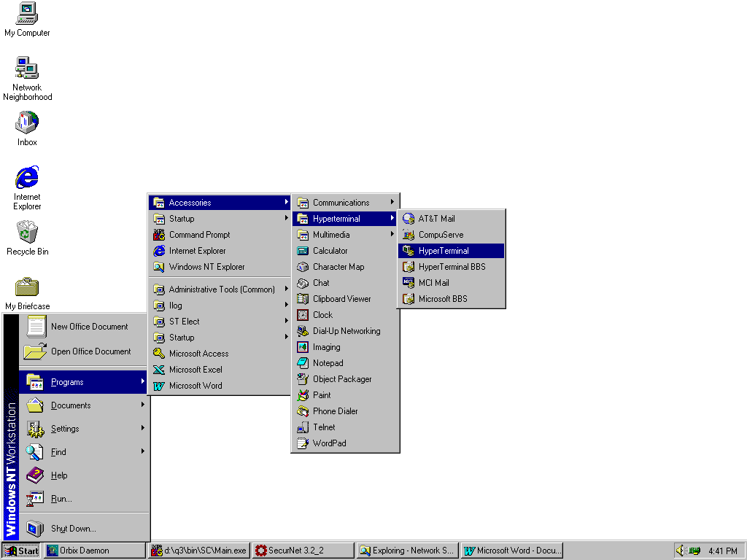The height and width of the screenshot is (560, 747).
Task: Switch to d:\q3\bin\SC\Main.exe taskbar button
Action: pyautogui.click(x=198, y=551)
